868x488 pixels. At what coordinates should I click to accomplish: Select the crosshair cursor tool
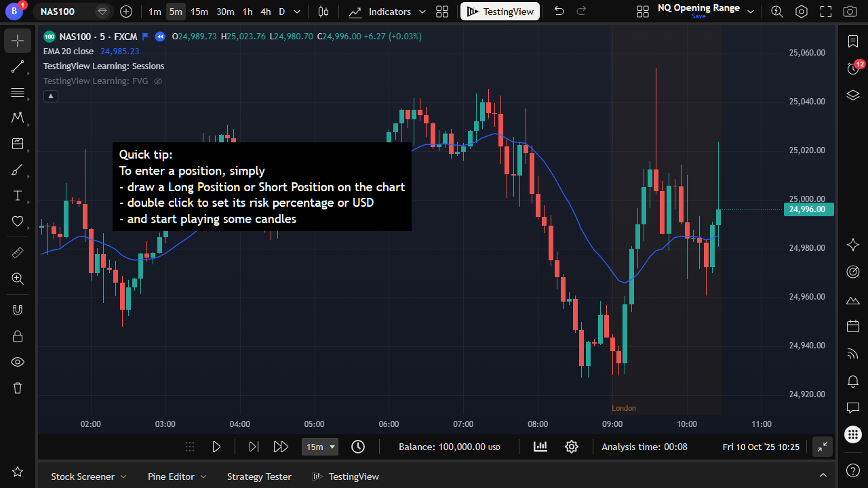tap(18, 41)
